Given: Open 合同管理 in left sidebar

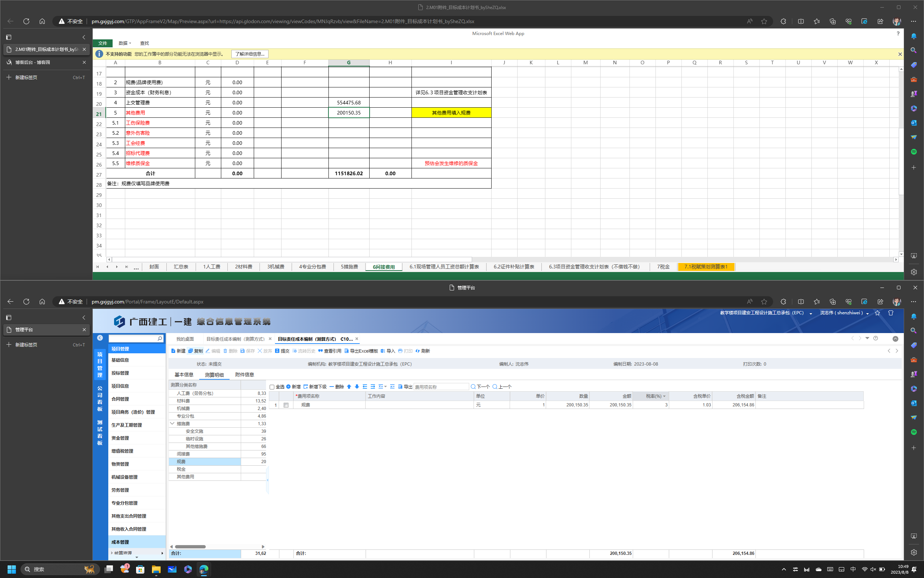Looking at the screenshot, I should pos(137,399).
